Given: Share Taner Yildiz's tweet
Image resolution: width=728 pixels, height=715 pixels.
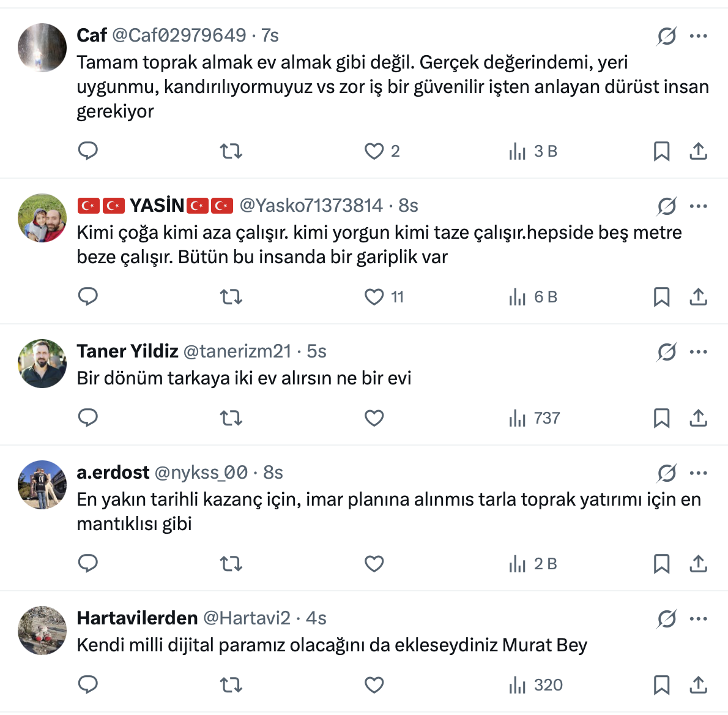Looking at the screenshot, I should pos(698,418).
